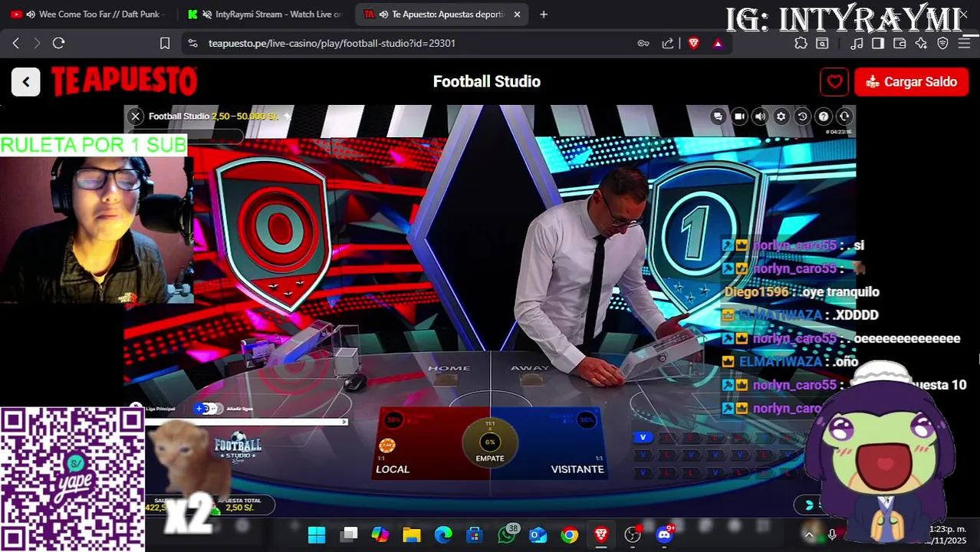Open Microsoft Edge from the taskbar
This screenshot has width=980, height=552.
coord(443,534)
